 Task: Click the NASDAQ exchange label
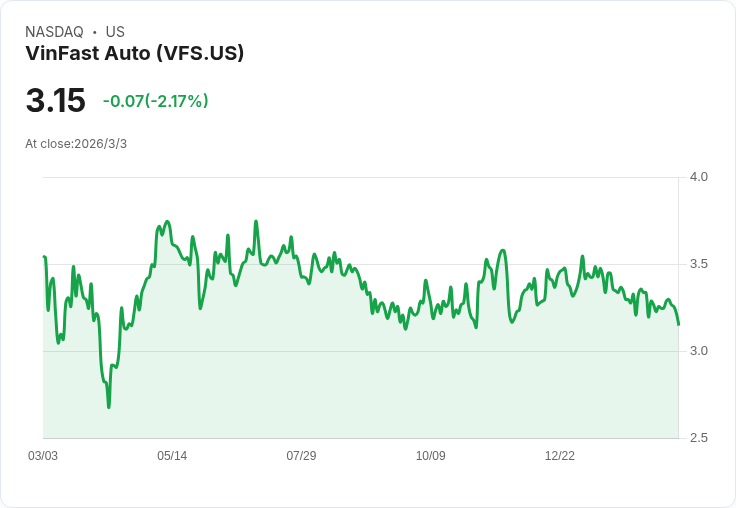(54, 32)
